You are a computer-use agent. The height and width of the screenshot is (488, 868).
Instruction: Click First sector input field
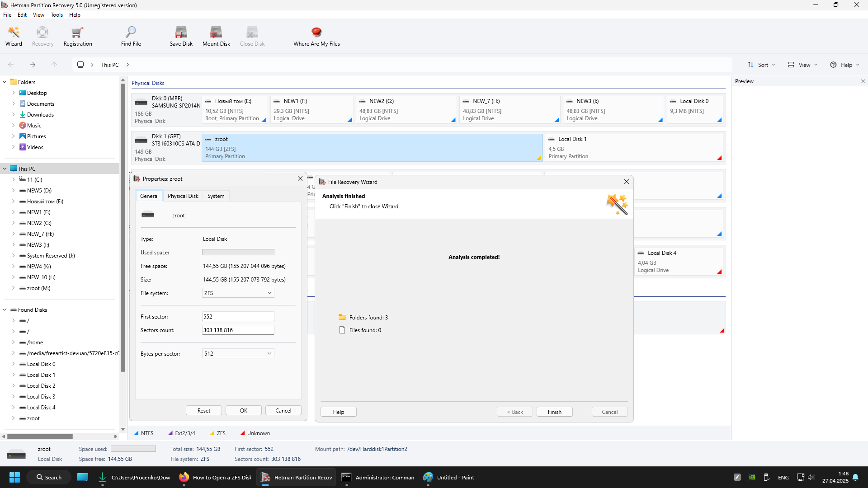pyautogui.click(x=238, y=316)
